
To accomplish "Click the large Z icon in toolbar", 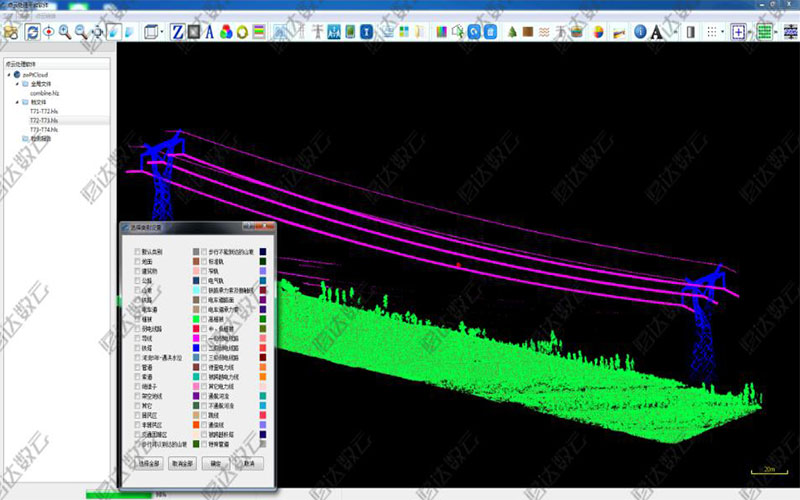I will tap(177, 31).
